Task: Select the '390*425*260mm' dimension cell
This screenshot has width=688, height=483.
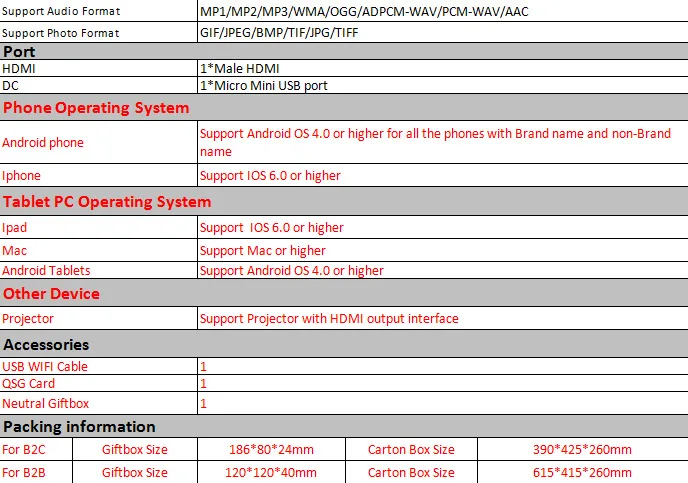Action: pos(582,450)
